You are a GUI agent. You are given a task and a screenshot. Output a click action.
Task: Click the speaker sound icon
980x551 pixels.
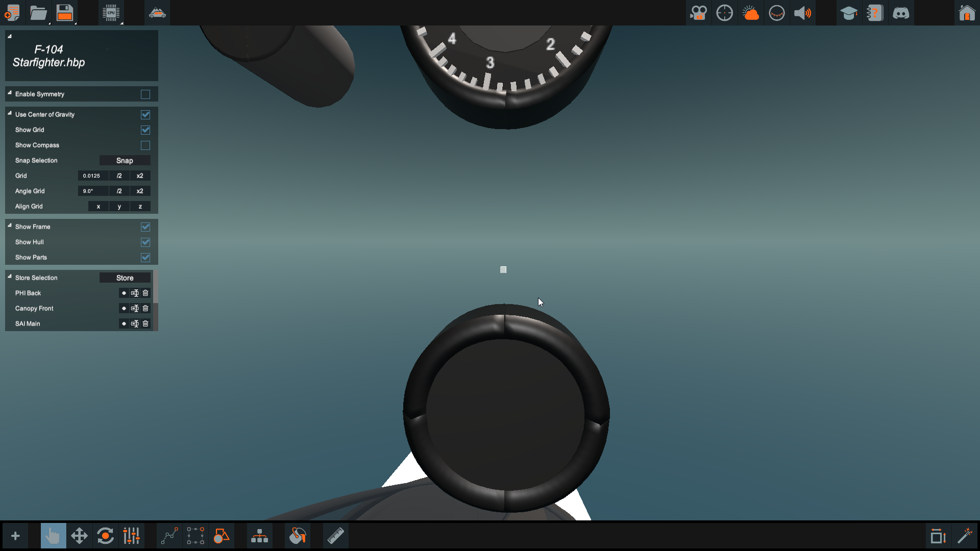[x=802, y=13]
